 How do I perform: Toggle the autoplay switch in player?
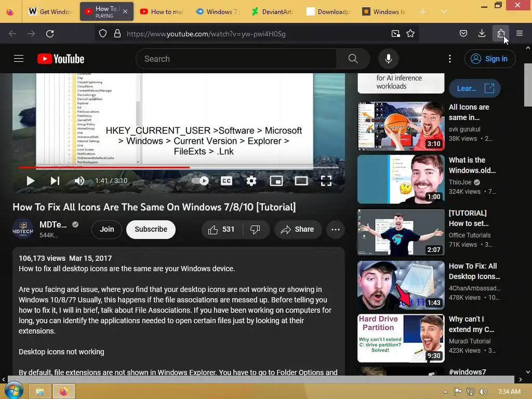[200, 181]
